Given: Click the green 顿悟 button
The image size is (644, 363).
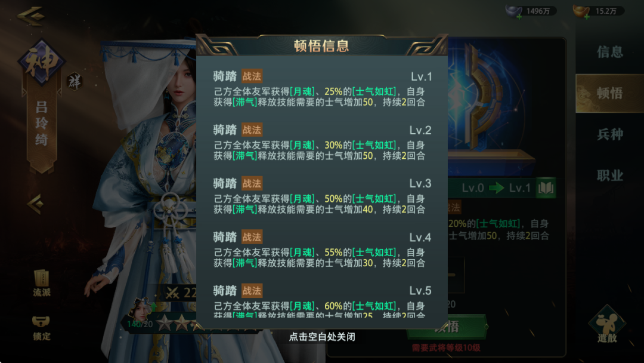Looking at the screenshot, I should pyautogui.click(x=447, y=327).
